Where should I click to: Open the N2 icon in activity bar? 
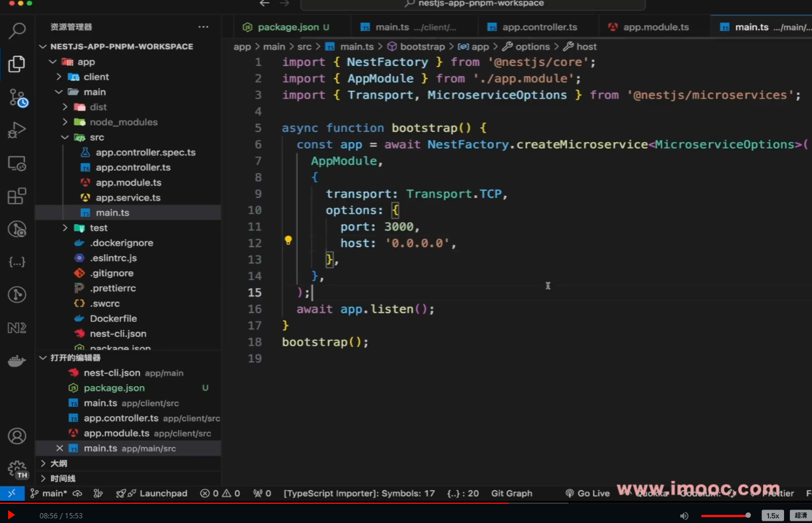coord(17,328)
